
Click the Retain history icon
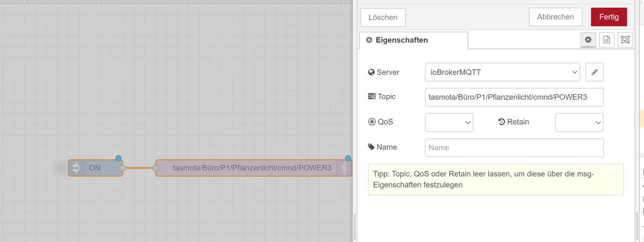[501, 122]
